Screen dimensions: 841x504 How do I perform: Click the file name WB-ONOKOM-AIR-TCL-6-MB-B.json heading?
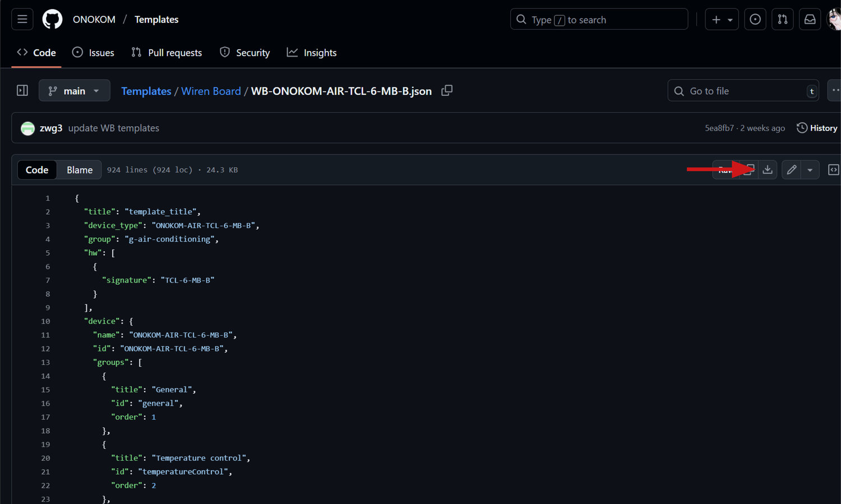[x=341, y=91]
